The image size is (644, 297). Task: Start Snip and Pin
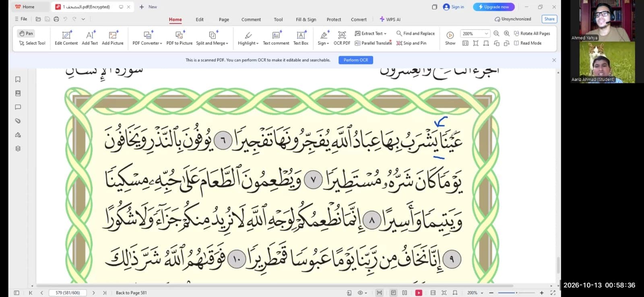[x=411, y=43]
